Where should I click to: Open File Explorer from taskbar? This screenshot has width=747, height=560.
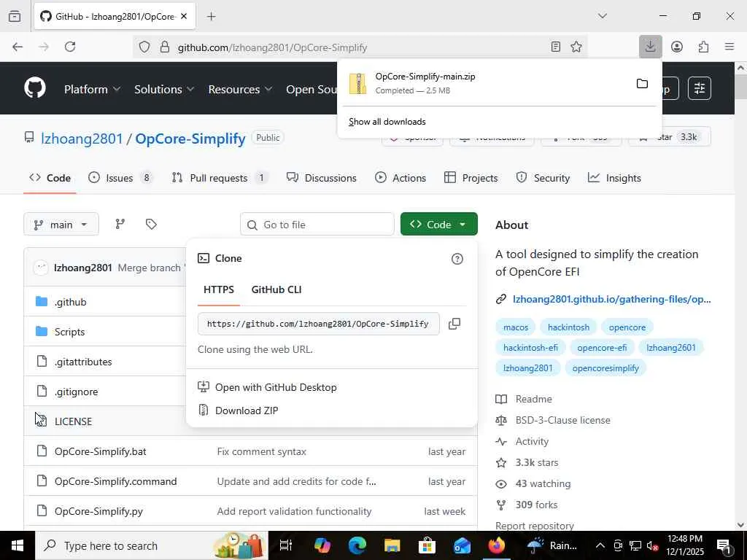(x=392, y=545)
